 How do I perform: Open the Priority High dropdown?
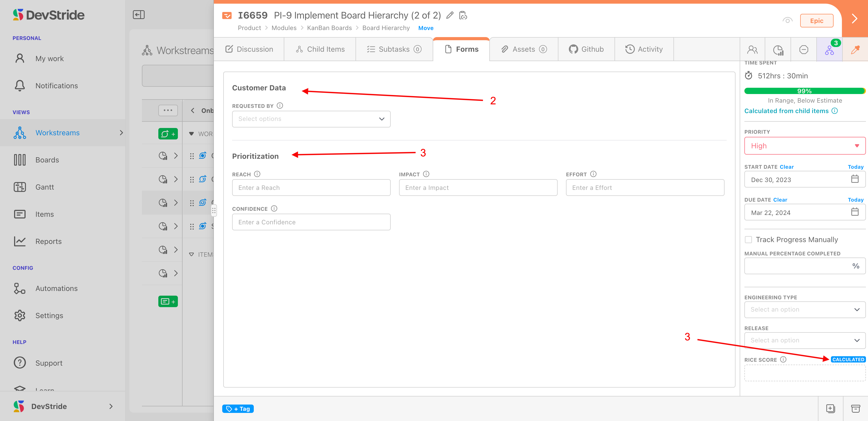pos(804,146)
